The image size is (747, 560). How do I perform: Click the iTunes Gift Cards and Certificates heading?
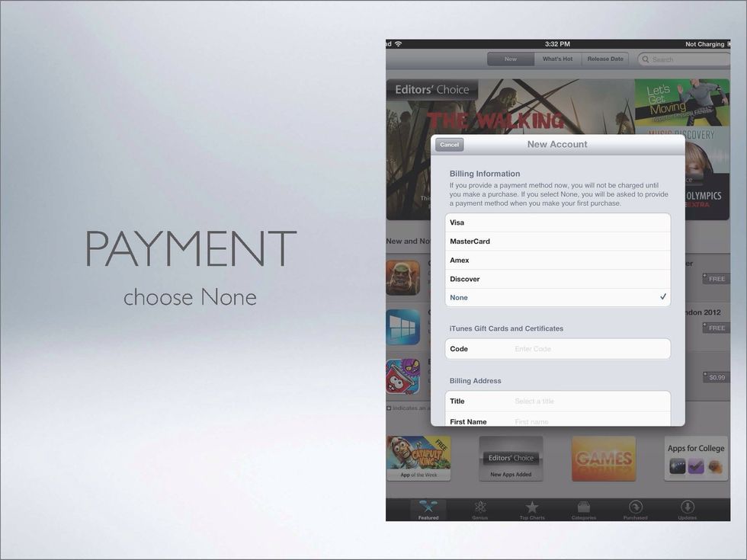(x=506, y=328)
